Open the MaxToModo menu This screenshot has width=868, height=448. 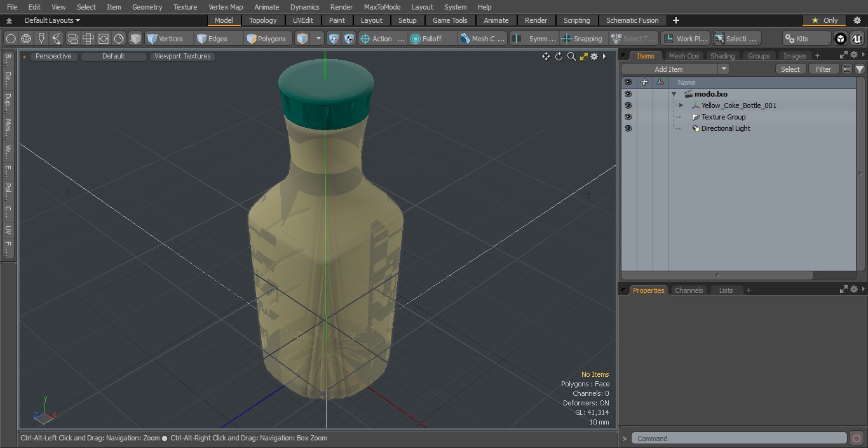tap(382, 7)
